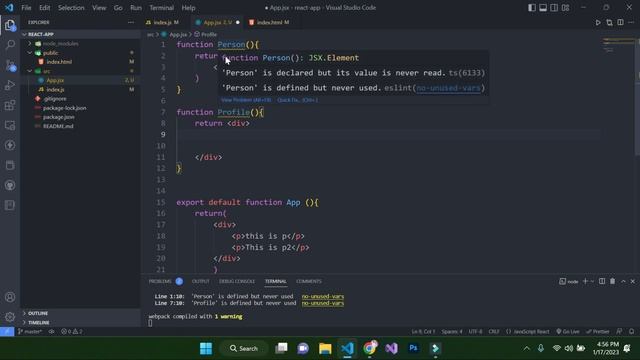Open the File menu
Viewport: 640px width, 360px height.
click(x=26, y=7)
